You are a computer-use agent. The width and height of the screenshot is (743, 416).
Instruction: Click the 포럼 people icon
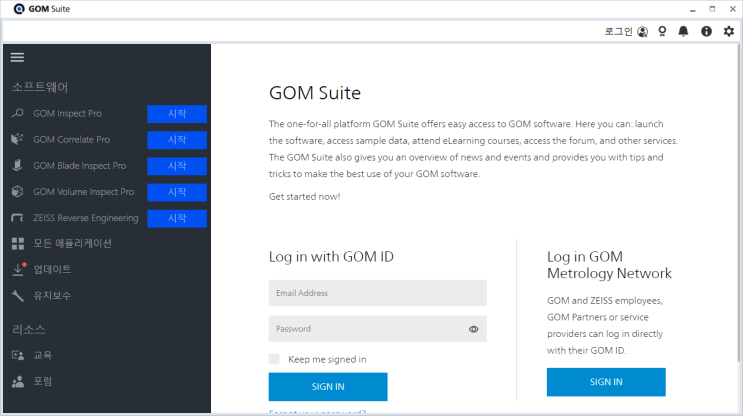pyautogui.click(x=18, y=381)
